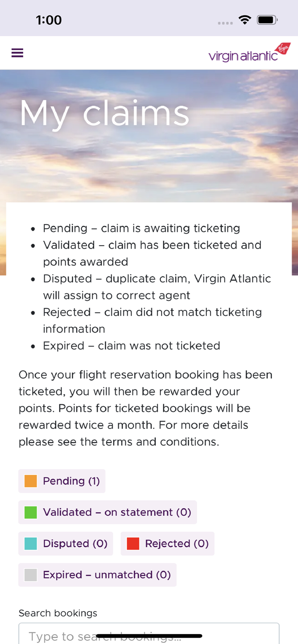Open the My claims page header menu
This screenshot has width=298, height=644.
17,52
